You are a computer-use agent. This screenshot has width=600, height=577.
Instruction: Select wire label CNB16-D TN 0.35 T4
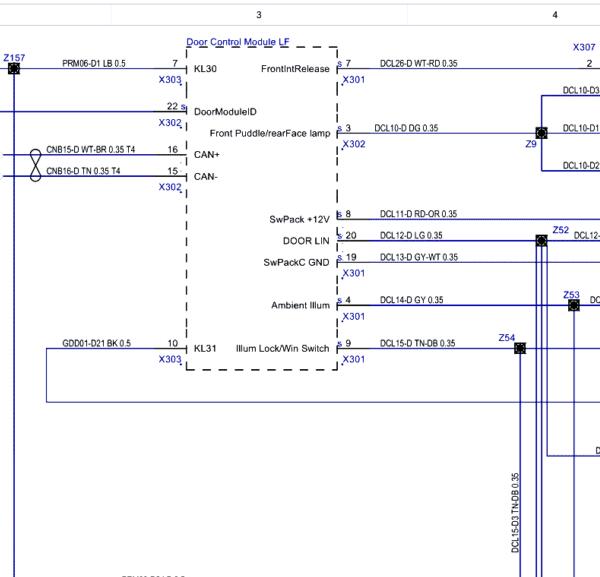83,171
